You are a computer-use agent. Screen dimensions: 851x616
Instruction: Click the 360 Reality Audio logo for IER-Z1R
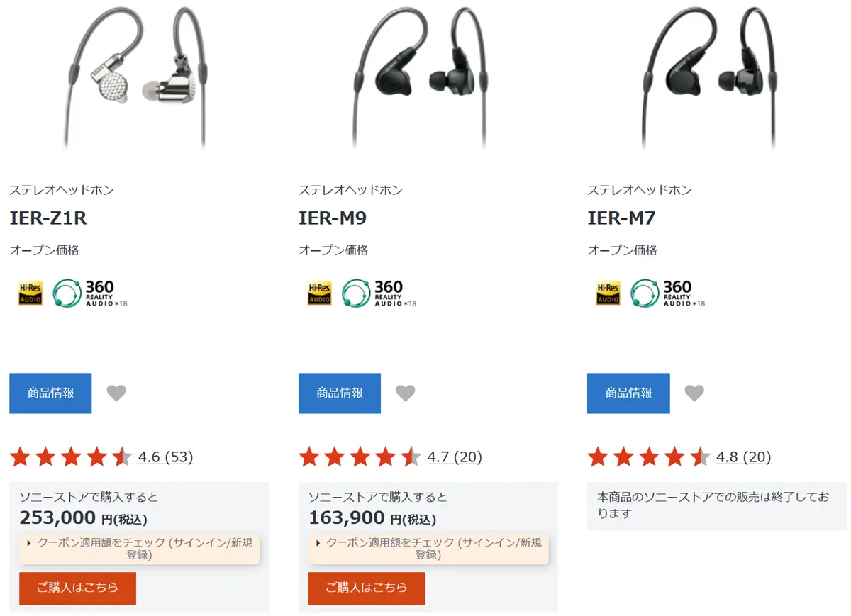tap(90, 293)
